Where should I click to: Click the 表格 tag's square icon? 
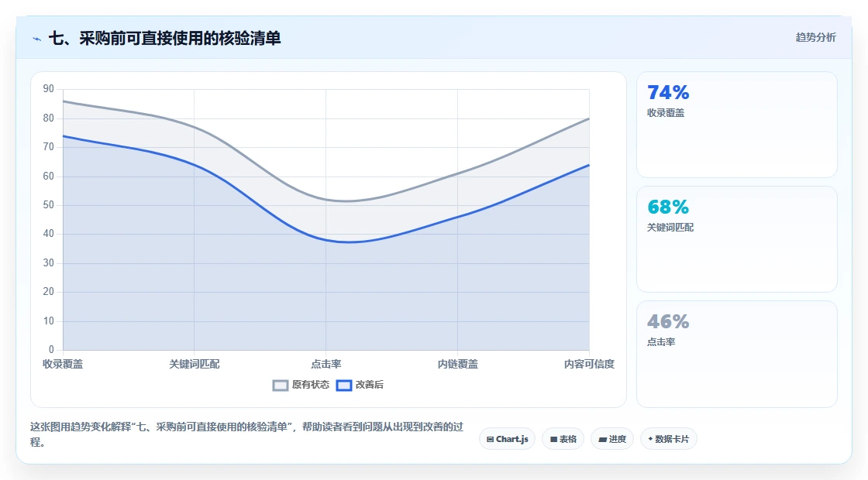pyautogui.click(x=553, y=440)
